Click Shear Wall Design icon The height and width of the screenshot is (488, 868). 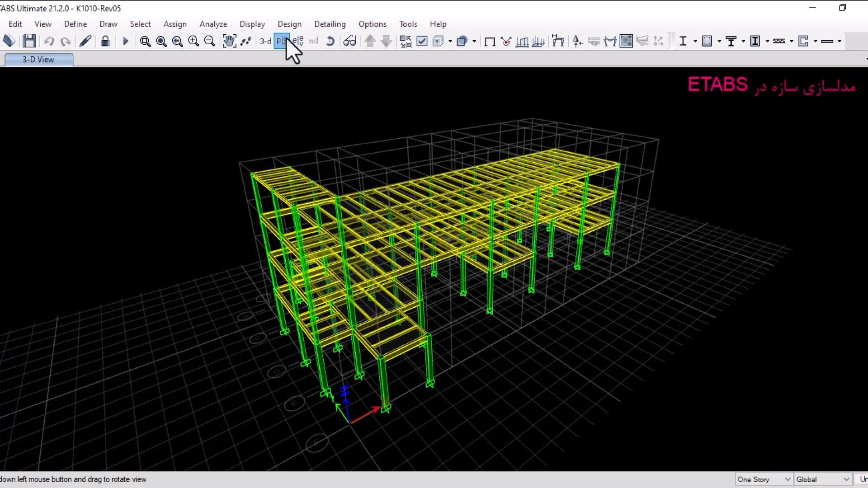[x=803, y=42]
